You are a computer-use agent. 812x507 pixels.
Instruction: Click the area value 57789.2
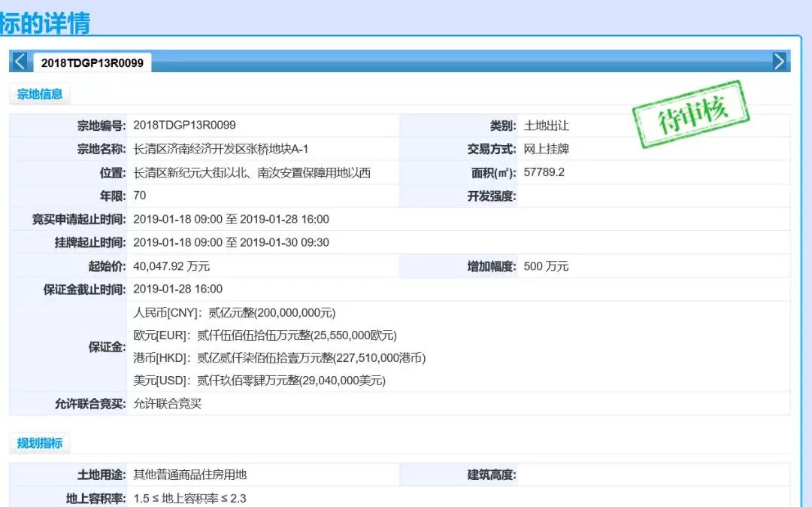(544, 173)
